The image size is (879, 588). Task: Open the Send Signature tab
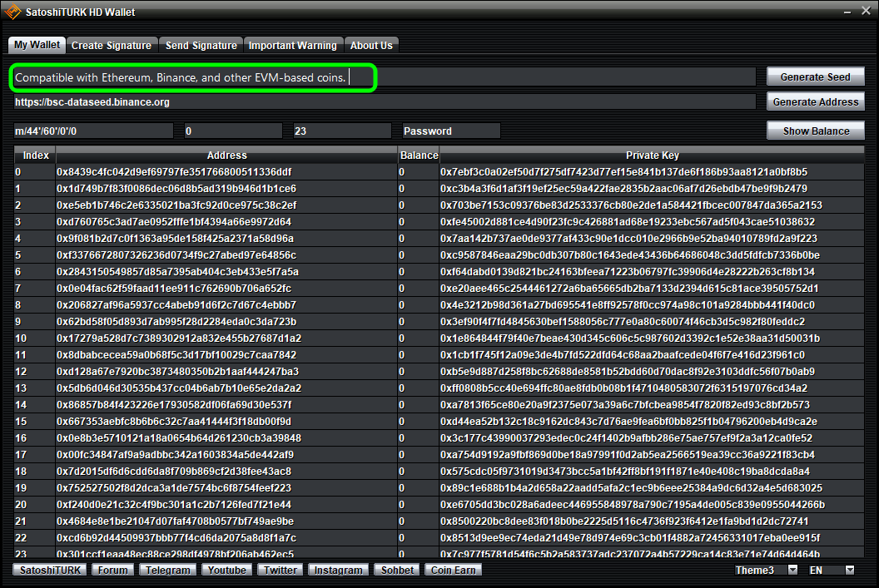click(x=201, y=46)
